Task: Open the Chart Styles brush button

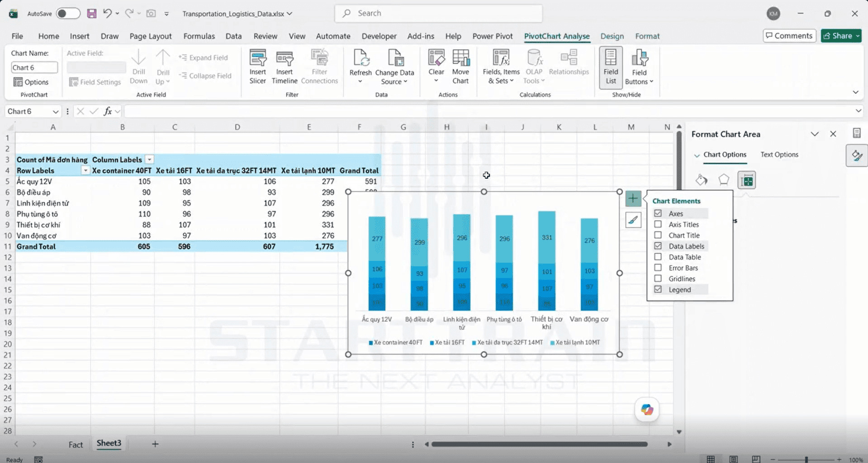Action: 633,220
